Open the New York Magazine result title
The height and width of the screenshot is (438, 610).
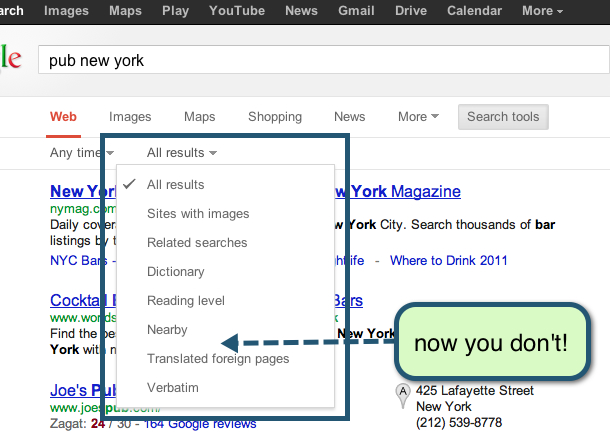click(x=398, y=191)
